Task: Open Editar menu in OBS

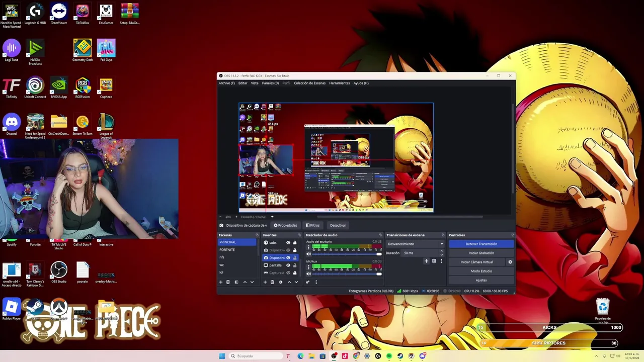Action: pos(243,83)
